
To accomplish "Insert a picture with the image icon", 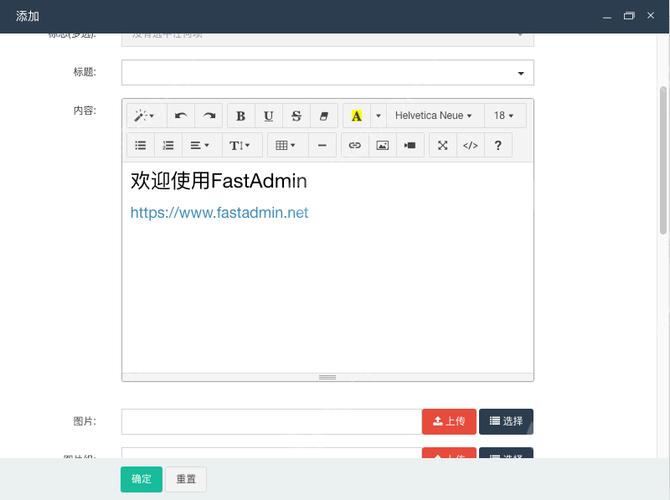I will pos(382,145).
